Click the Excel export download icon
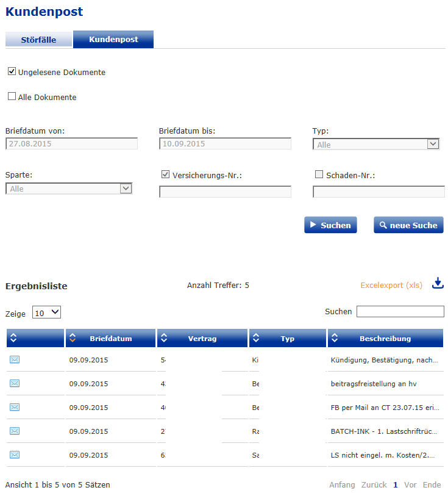 pyautogui.click(x=438, y=284)
